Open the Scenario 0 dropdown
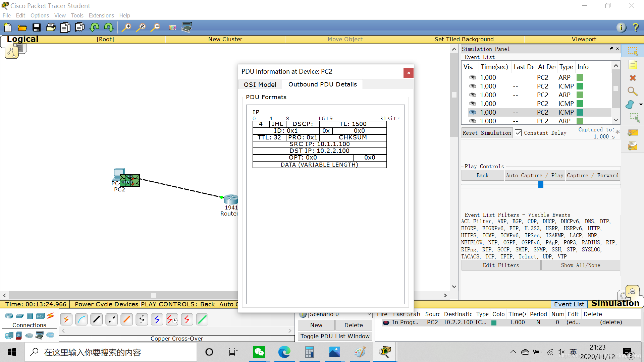 [x=340, y=314]
